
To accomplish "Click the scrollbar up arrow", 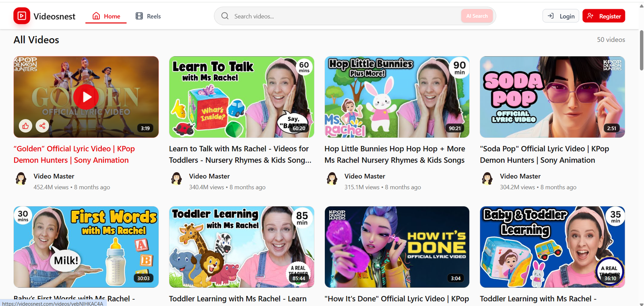I will (x=642, y=6).
